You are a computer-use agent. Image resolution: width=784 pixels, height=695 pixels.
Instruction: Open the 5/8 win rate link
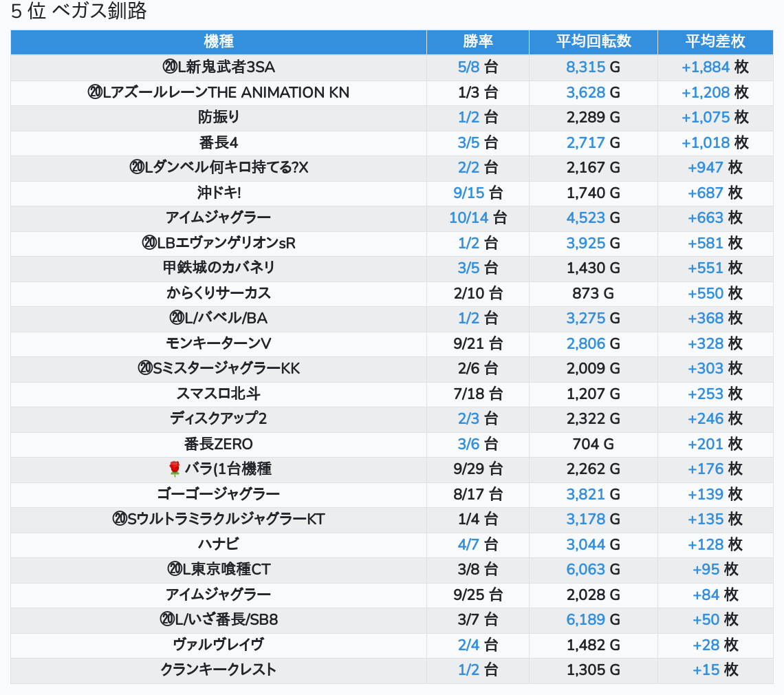(468, 67)
